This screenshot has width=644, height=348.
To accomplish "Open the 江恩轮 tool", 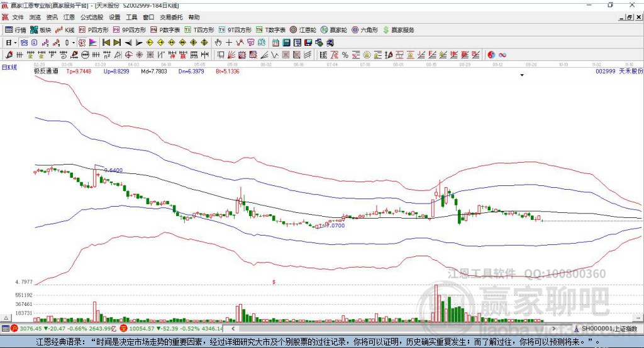I will (303, 30).
